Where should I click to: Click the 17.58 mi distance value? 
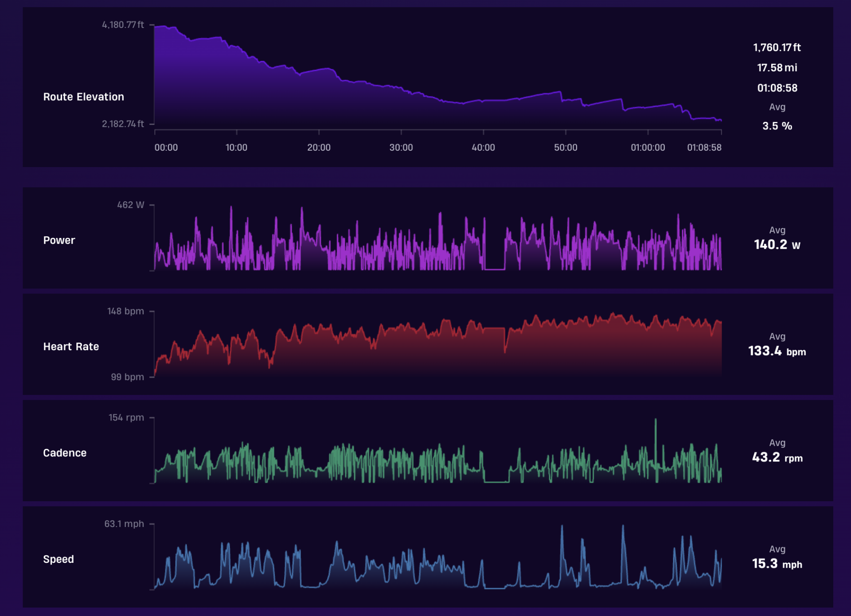point(777,68)
